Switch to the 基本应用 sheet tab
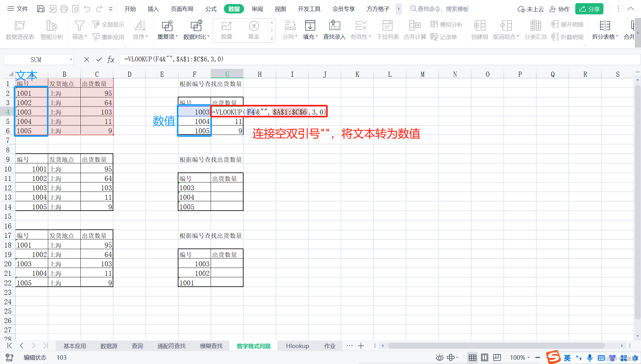The image size is (641, 364). (x=74, y=346)
